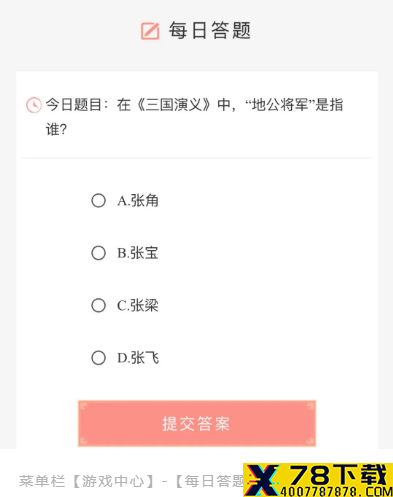Click the 78下载 X logo

coord(263,480)
